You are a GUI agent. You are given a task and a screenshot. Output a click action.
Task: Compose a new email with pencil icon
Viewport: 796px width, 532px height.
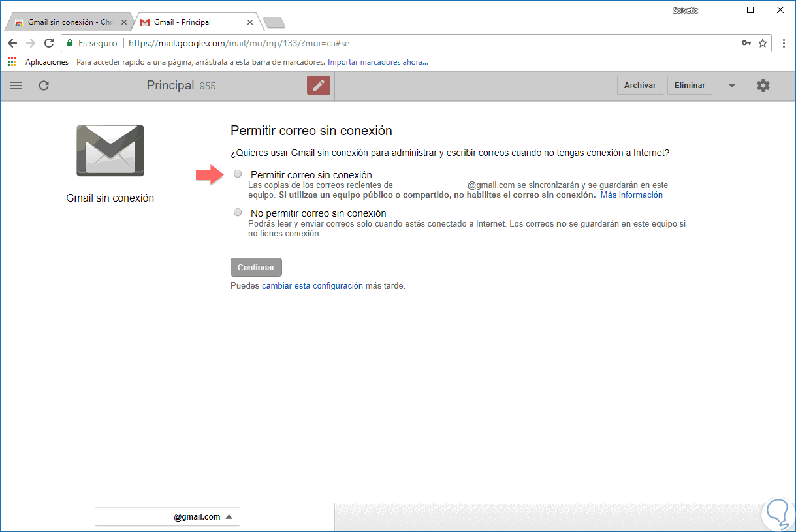319,86
